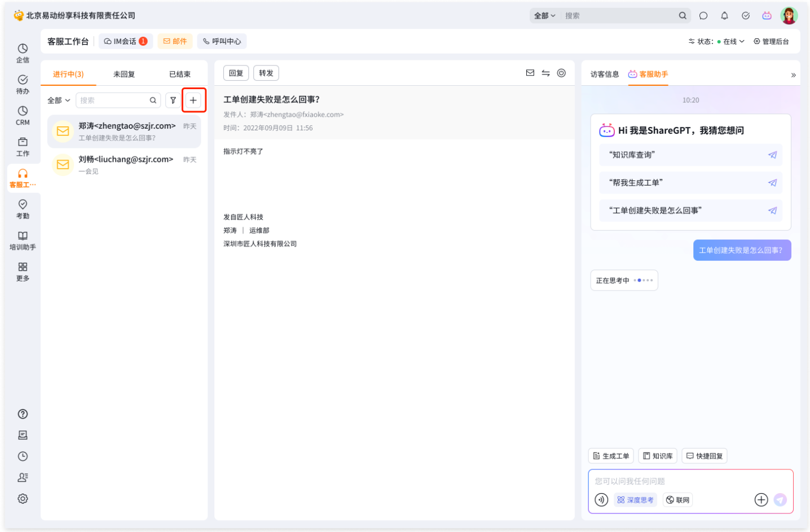The image size is (810, 532).
Task: Open the 工作 sidebar item
Action: click(x=23, y=147)
